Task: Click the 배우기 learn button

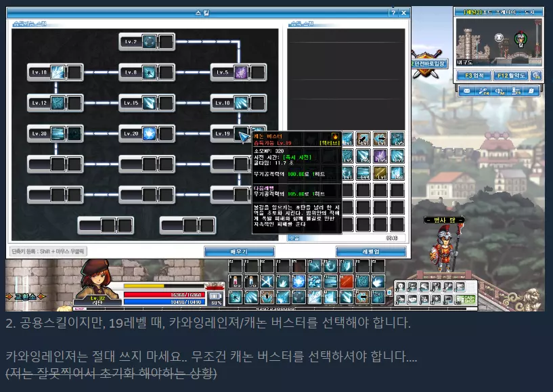Action: pos(239,252)
